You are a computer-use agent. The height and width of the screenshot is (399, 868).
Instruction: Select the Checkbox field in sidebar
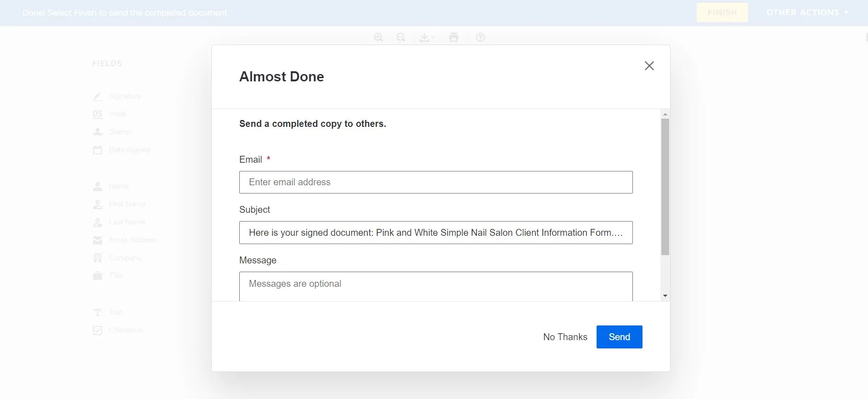tap(118, 330)
